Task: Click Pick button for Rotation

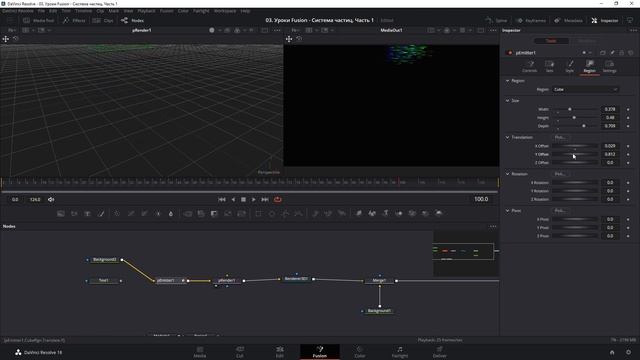Action: 560,174
